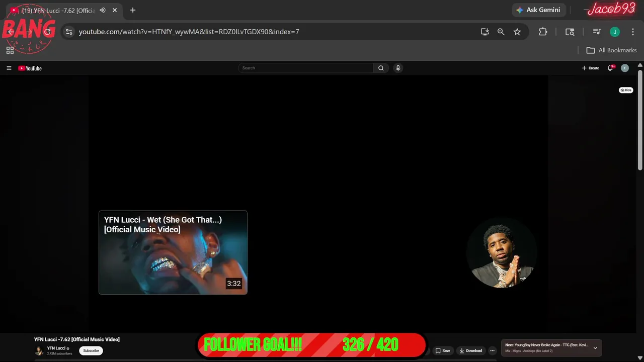Screen dimensions: 644x362
Task: Open the All Bookmarks folder
Action: (x=611, y=50)
